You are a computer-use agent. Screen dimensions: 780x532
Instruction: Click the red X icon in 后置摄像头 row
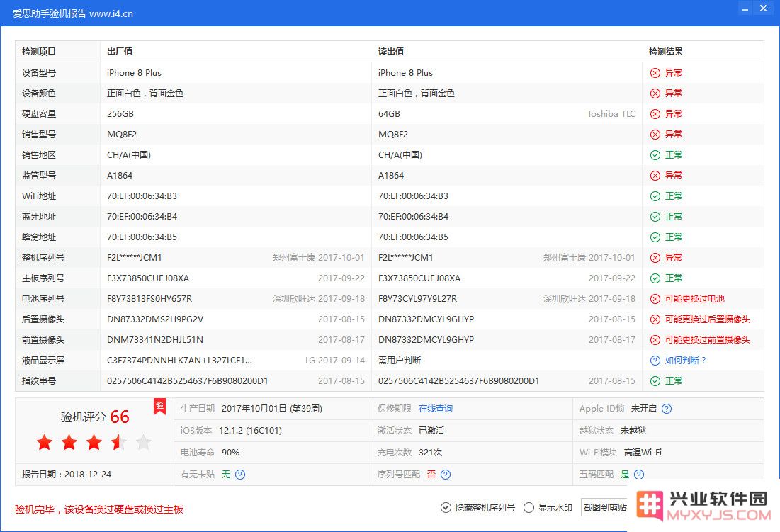point(655,319)
